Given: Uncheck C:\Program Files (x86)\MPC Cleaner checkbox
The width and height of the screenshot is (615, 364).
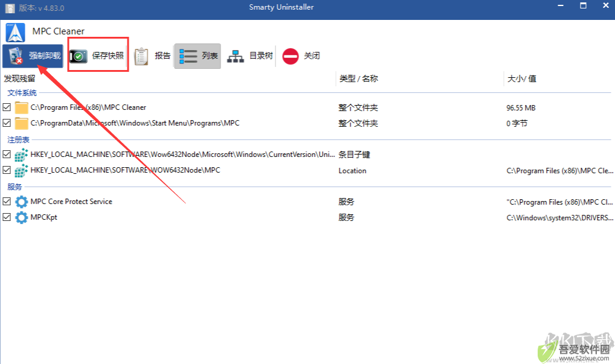Looking at the screenshot, I should pos(7,107).
